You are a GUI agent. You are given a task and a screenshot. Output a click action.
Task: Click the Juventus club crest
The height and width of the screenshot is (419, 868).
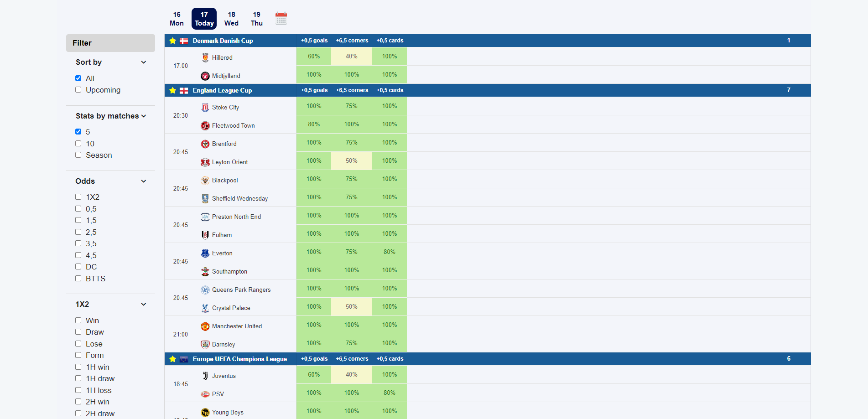[205, 376]
